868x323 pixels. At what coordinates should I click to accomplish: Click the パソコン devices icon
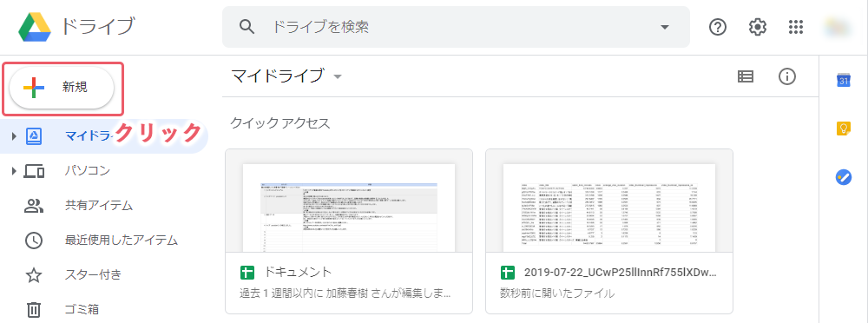34,171
